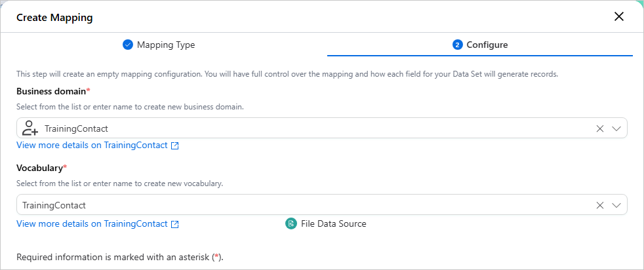Image resolution: width=644 pixels, height=270 pixels.
Task: Click the 'Required information is marked' note
Action: 120,258
